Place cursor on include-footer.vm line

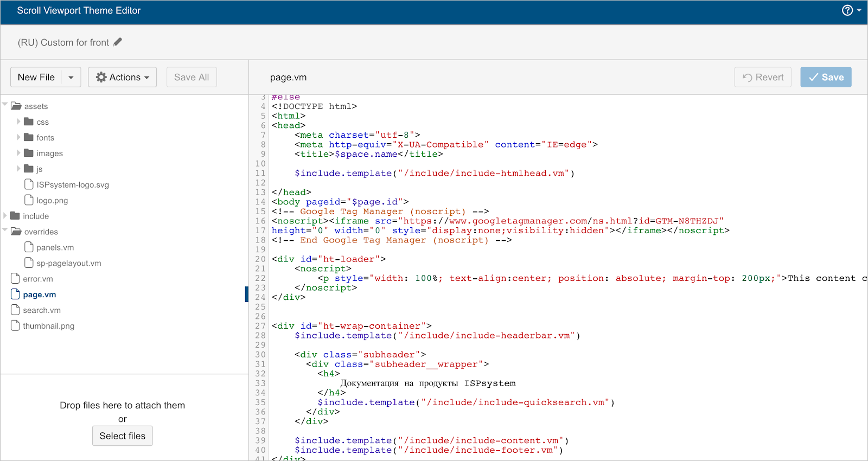pyautogui.click(x=429, y=450)
